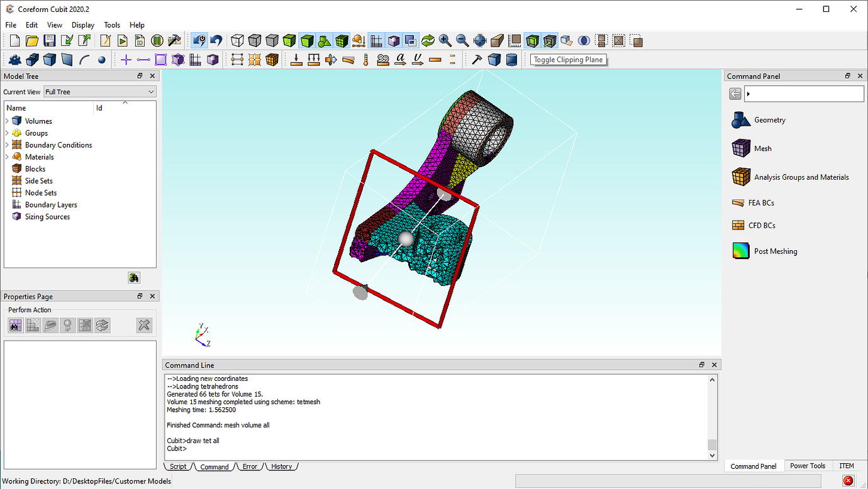Click the Command Line scrollbar down arrow
868x489 pixels.
pyautogui.click(x=713, y=455)
